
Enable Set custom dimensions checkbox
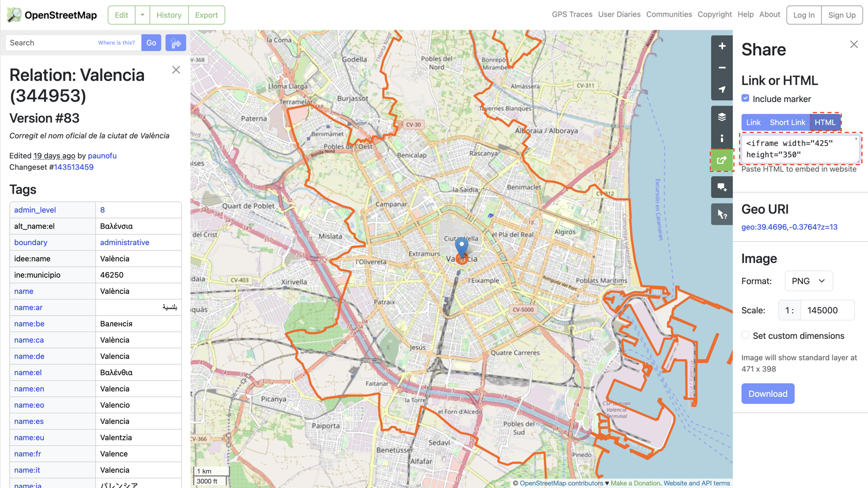(745, 335)
